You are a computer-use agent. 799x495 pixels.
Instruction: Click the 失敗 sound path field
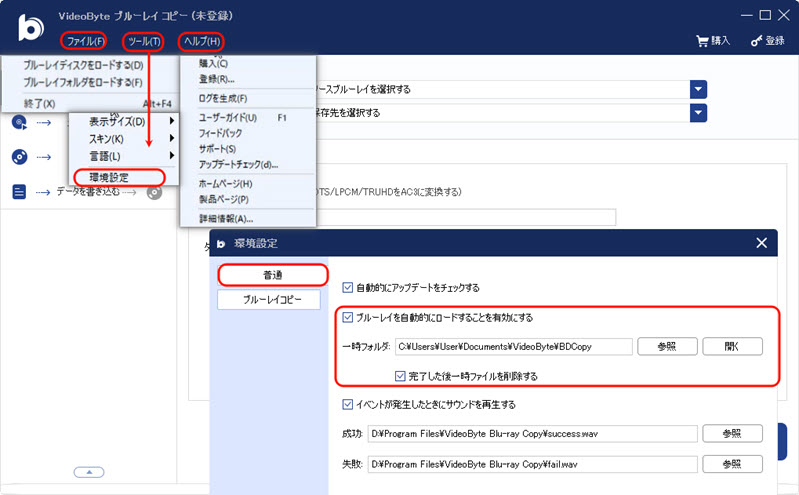pos(532,464)
